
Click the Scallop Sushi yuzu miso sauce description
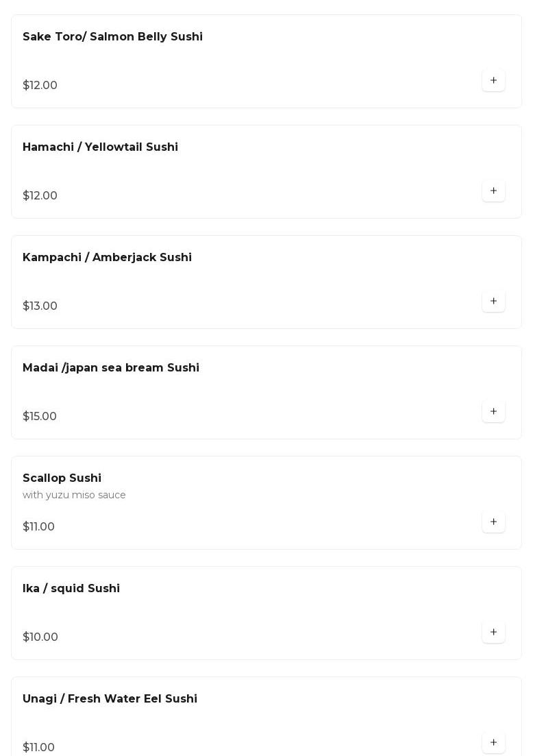pos(74,495)
